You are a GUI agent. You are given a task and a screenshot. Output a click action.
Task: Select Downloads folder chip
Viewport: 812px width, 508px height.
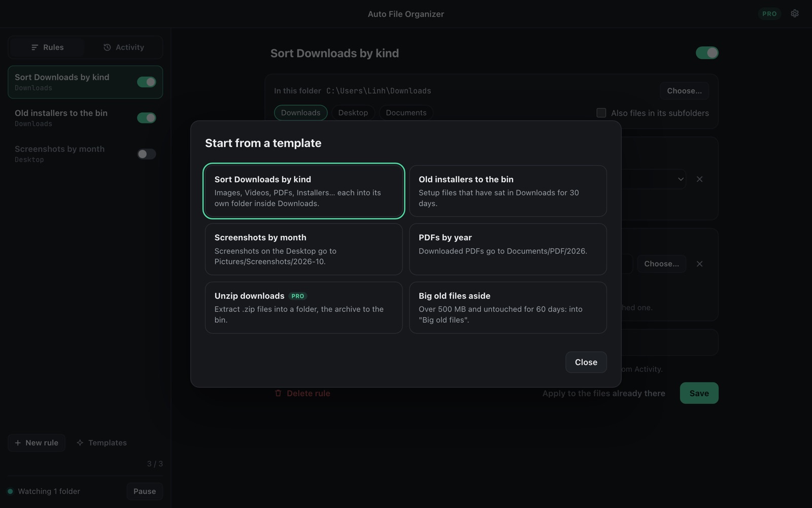(301, 113)
